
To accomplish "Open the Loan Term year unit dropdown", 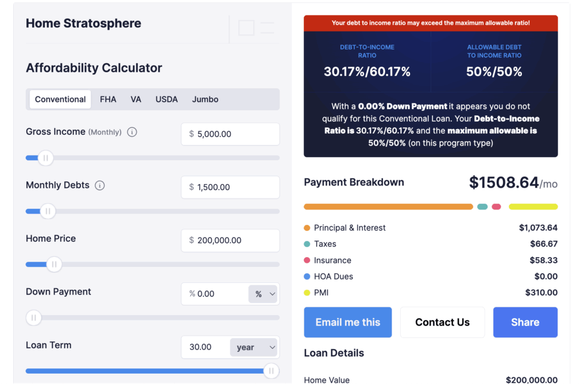I will 254,347.
